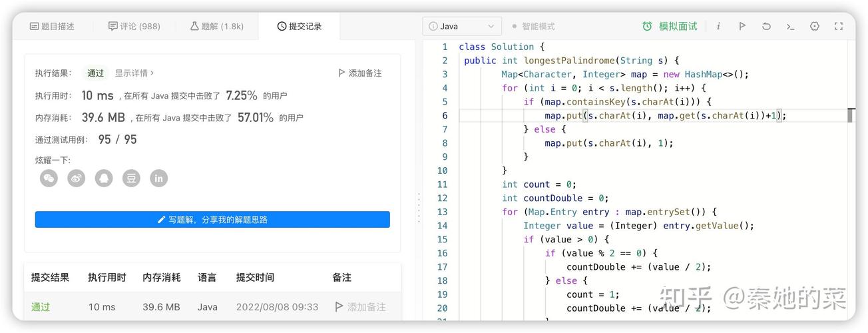Click the 提交结果 column header
This screenshot has width=868, height=333.
point(50,278)
